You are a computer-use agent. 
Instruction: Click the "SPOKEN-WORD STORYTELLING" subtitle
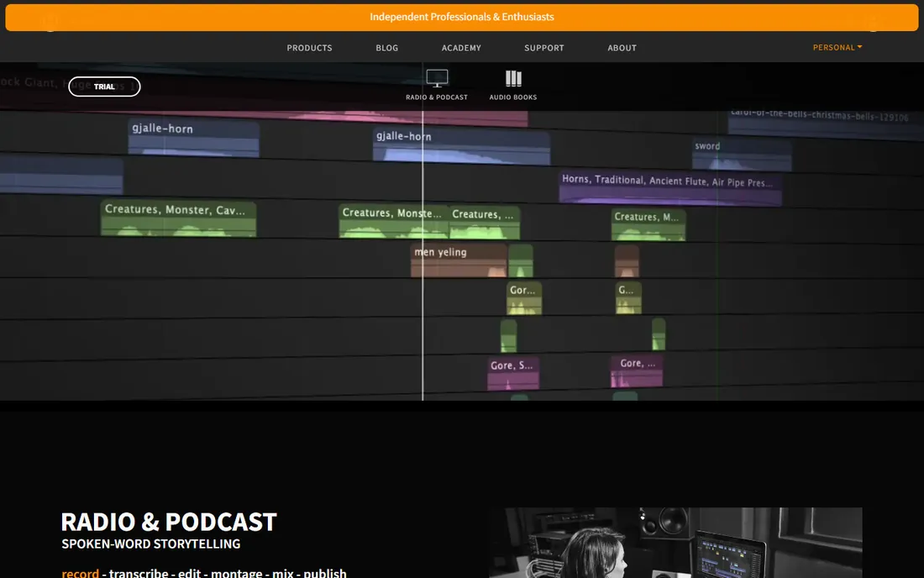[x=151, y=544]
